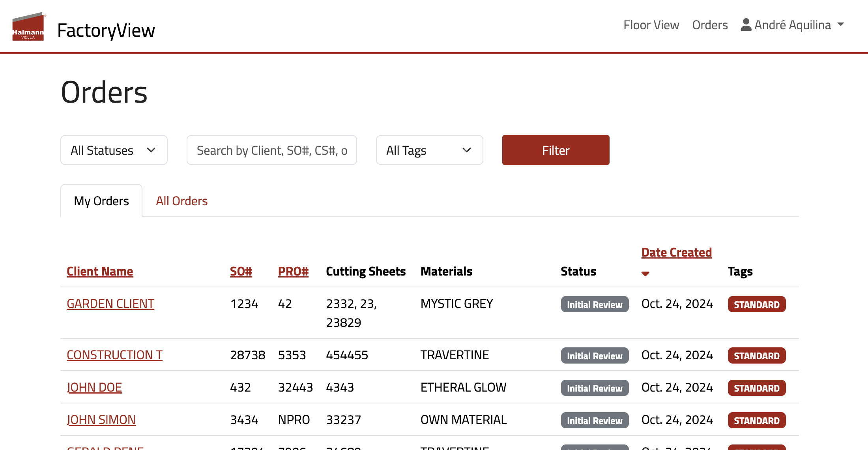This screenshot has height=450, width=868.
Task: Expand the All Tags dropdown
Action: 430,150
